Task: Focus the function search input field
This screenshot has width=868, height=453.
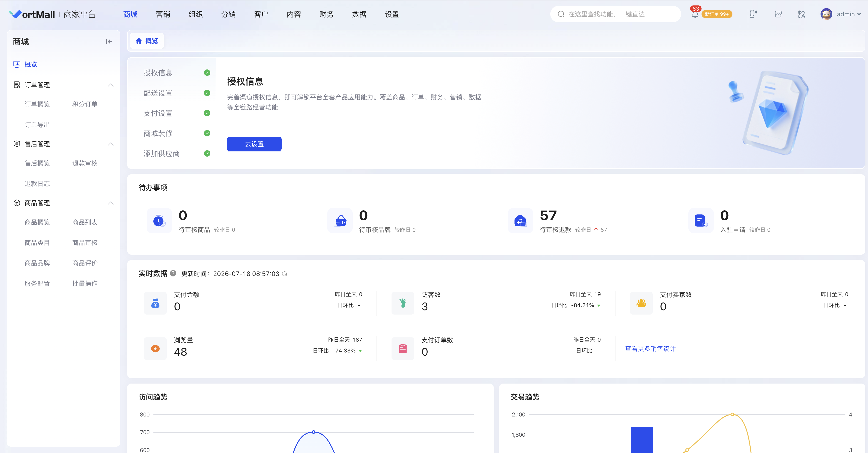Action: (x=616, y=14)
